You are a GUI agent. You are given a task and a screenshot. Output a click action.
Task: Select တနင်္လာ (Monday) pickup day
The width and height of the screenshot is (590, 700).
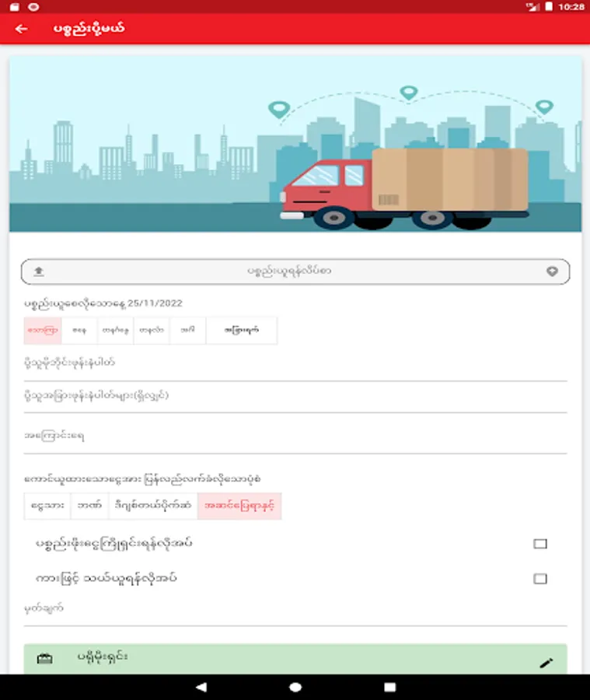(152, 331)
